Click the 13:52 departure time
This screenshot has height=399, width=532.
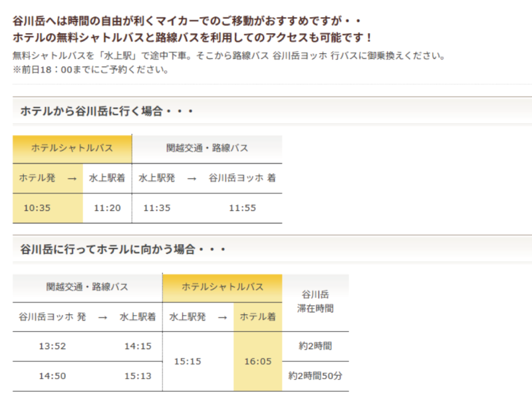click(53, 346)
